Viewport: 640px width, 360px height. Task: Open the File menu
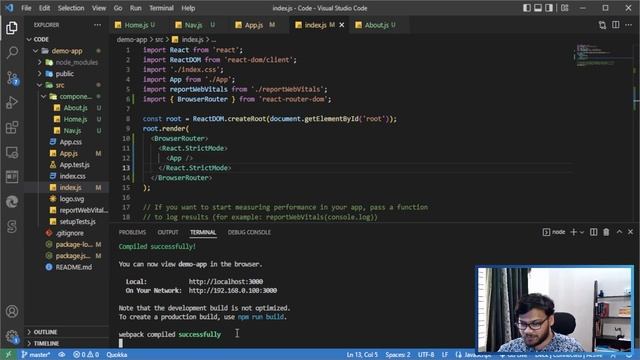[26, 8]
